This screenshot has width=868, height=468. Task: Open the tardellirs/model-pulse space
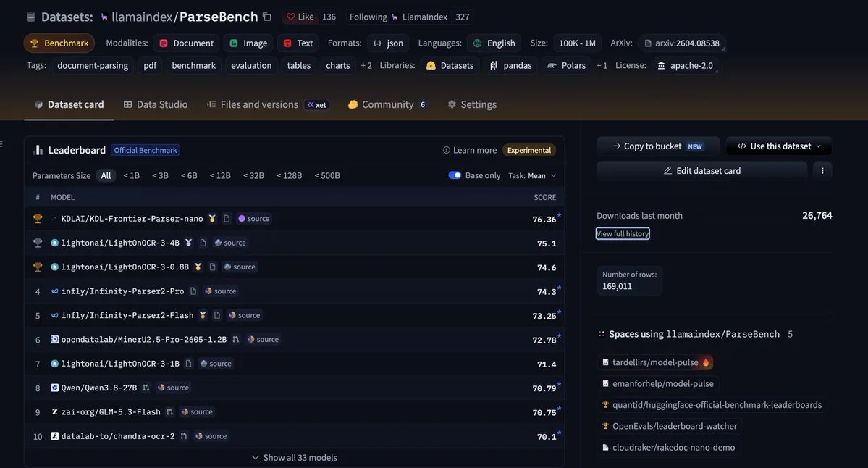(655, 362)
